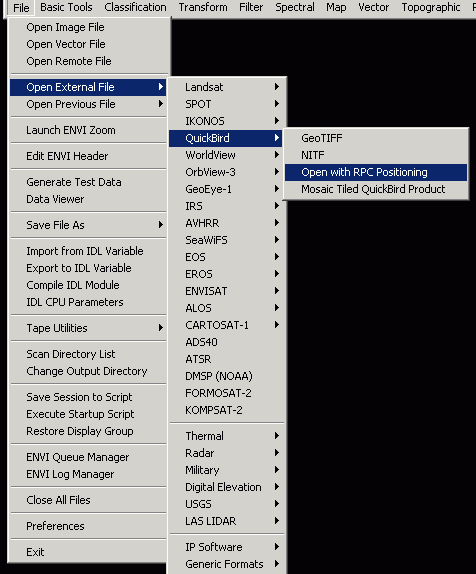This screenshot has height=574, width=476.
Task: Select Edit ENVI Header
Action: point(88,156)
